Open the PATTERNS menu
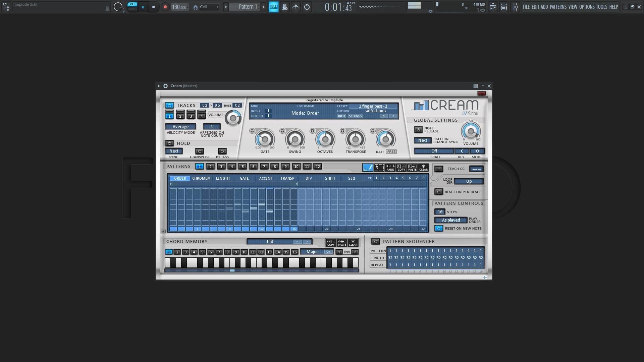The width and height of the screenshot is (644, 362). tap(558, 7)
